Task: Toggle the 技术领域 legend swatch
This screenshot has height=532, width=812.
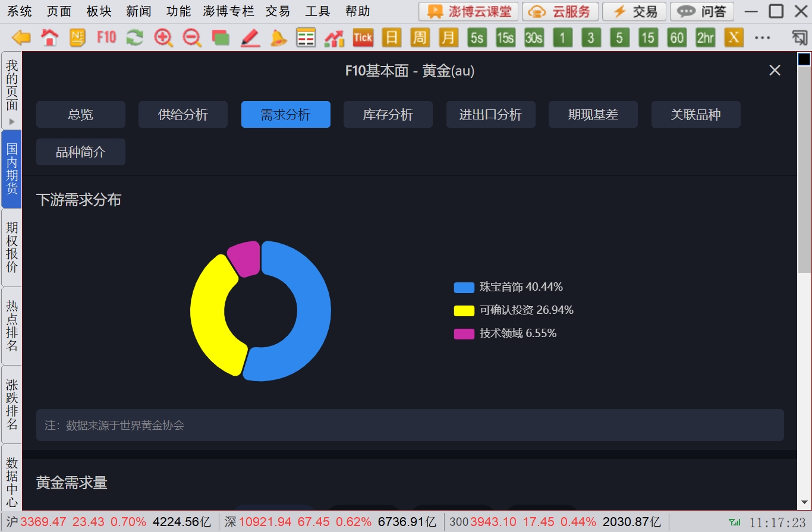Action: click(464, 333)
